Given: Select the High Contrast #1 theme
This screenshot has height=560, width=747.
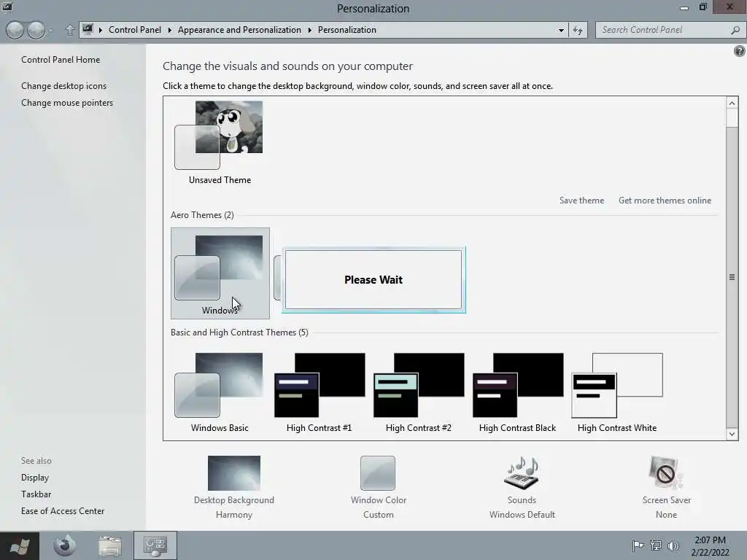Looking at the screenshot, I should point(320,392).
